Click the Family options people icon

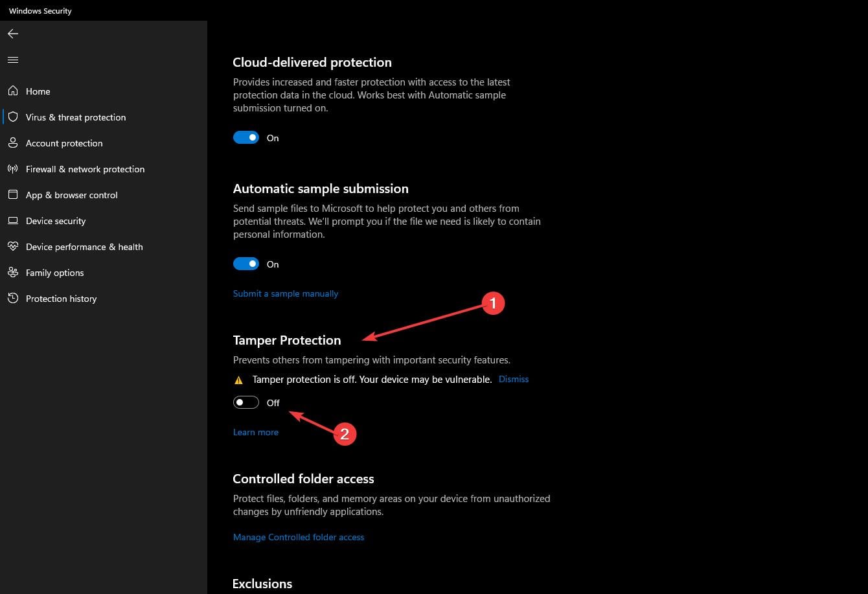click(13, 273)
